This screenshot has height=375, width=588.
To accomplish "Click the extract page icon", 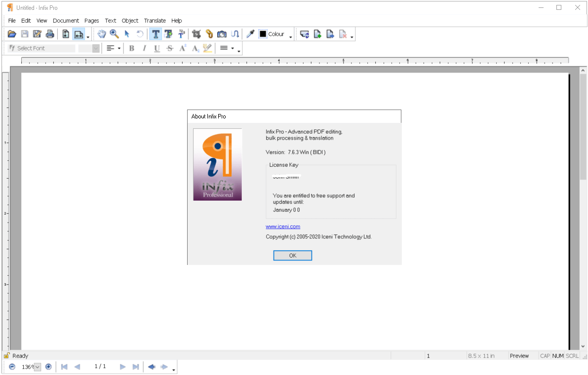I will click(330, 34).
